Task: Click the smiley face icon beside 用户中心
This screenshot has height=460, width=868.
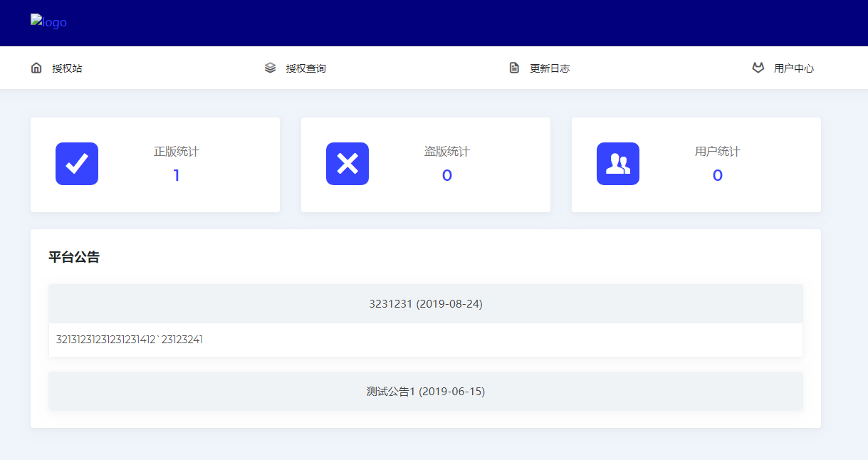Action: click(758, 67)
